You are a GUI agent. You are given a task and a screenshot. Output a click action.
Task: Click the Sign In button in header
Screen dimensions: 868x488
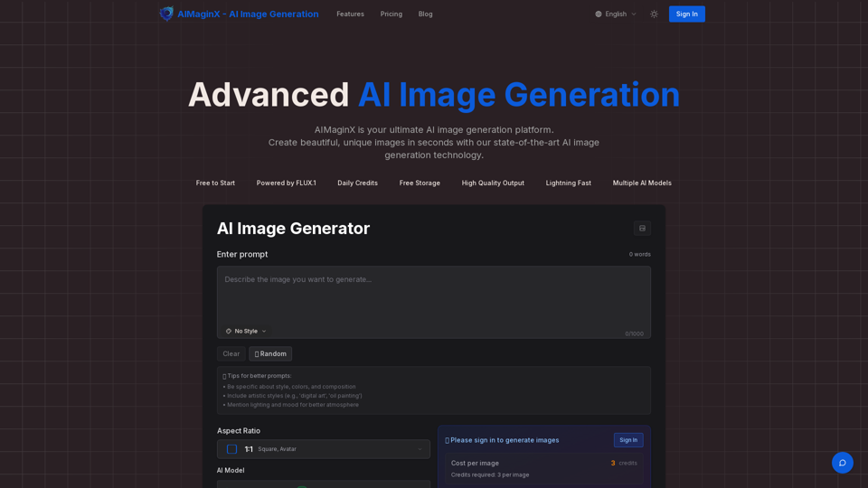686,14
